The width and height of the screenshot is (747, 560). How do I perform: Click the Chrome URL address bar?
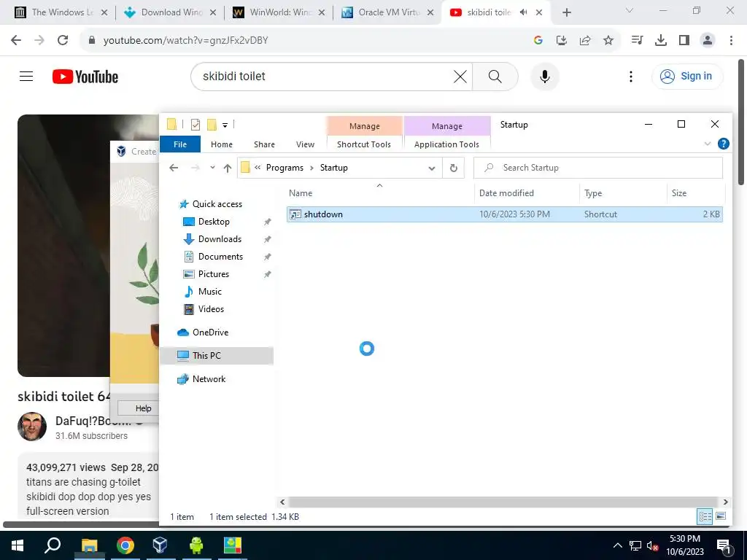305,41
